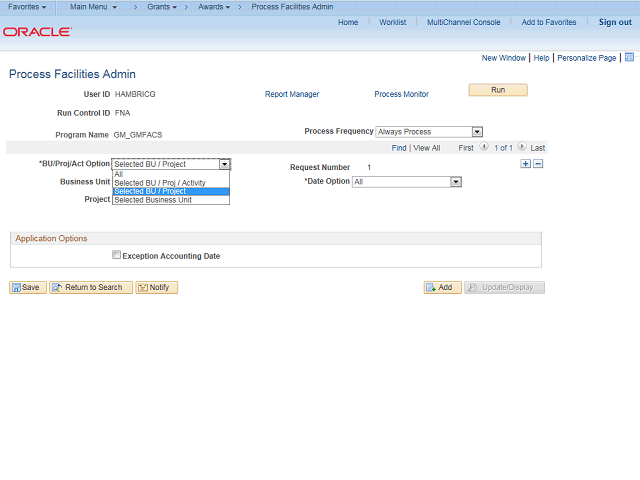Viewport: 640px width, 480px height.
Task: Click the next row arrow icon
Action: click(522, 146)
